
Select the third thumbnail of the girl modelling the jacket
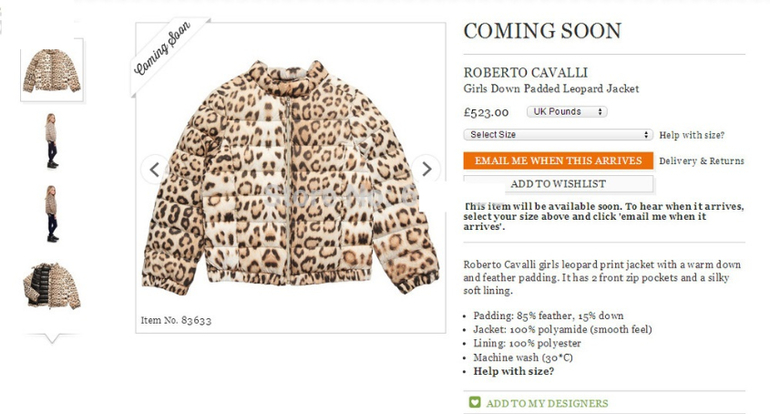coord(52,214)
